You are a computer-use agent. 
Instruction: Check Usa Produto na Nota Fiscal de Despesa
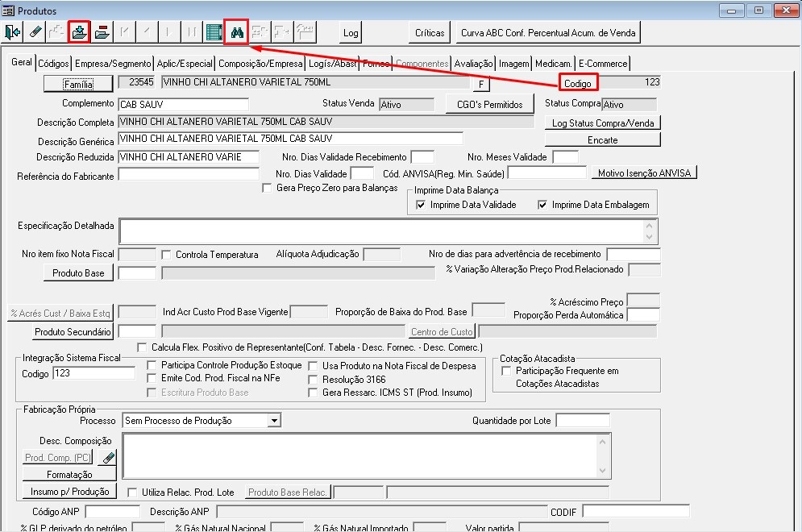[313, 366]
